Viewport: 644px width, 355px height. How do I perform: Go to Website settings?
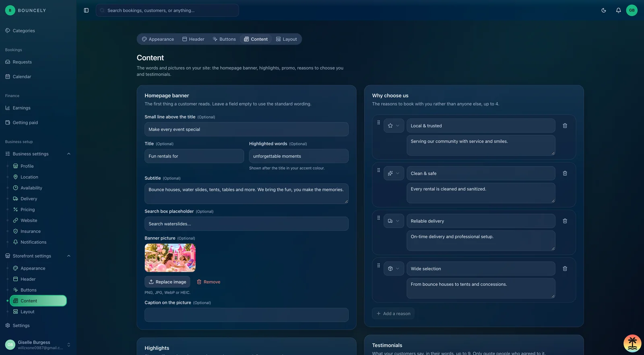coord(29,220)
